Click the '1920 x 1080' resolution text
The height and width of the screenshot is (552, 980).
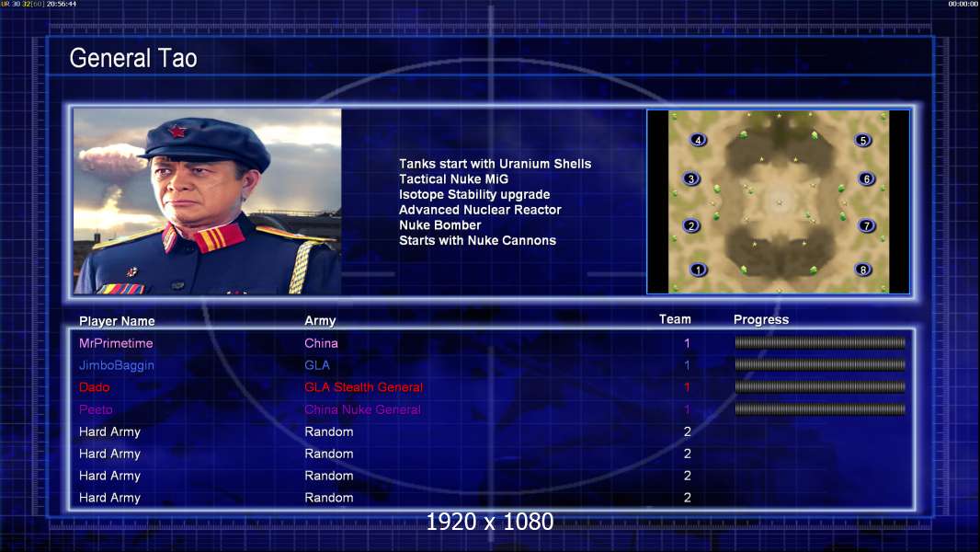490,522
